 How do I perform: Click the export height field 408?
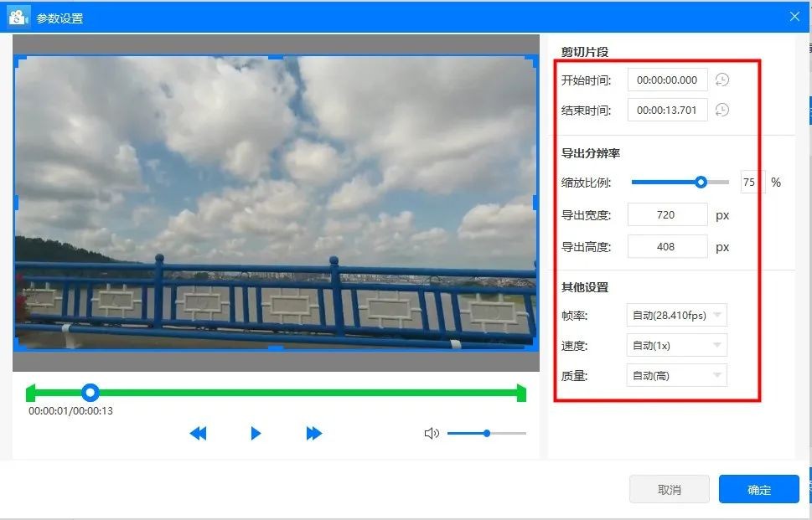668,247
